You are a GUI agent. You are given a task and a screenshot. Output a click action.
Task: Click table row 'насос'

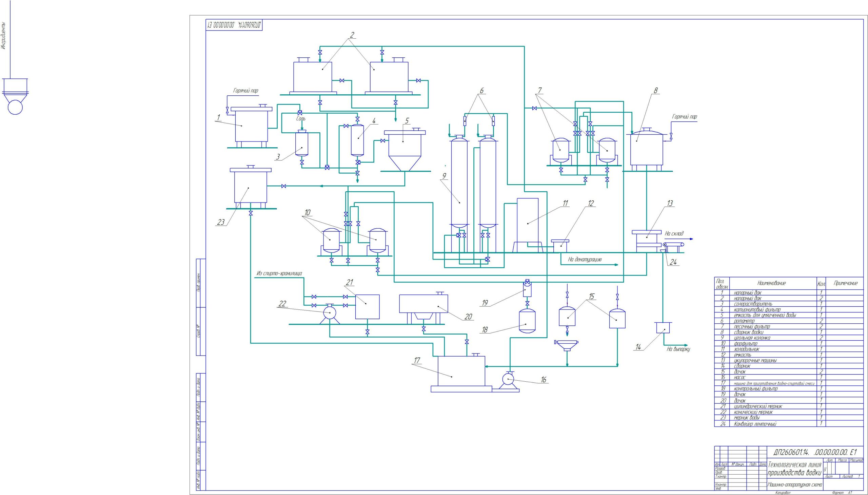point(789,377)
